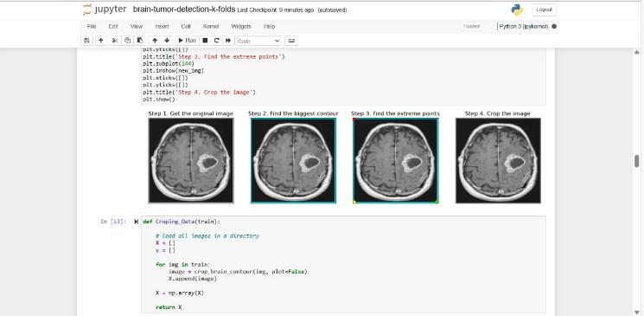Move the selected cell up
The height and width of the screenshot is (316, 644).
(x=155, y=41)
